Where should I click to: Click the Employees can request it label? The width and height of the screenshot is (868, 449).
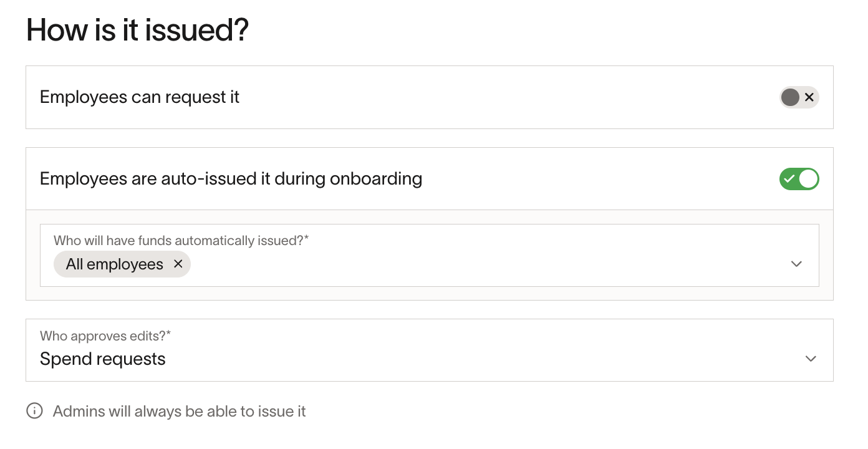pos(140,97)
